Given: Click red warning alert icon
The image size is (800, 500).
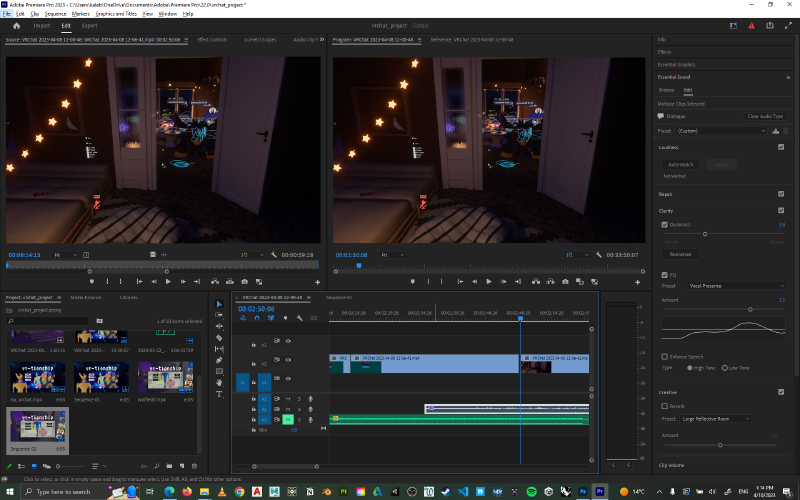Looking at the screenshot, I should pos(752,26).
